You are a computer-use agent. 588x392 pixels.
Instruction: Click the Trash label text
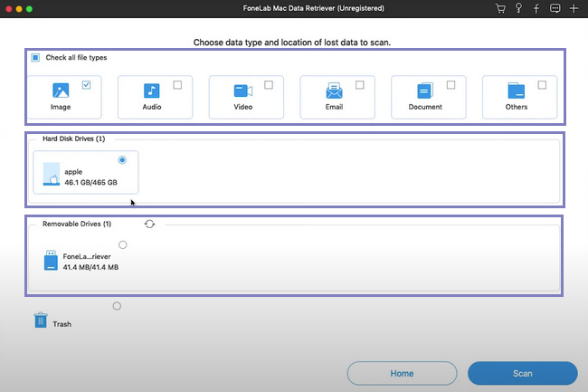pyautogui.click(x=62, y=324)
